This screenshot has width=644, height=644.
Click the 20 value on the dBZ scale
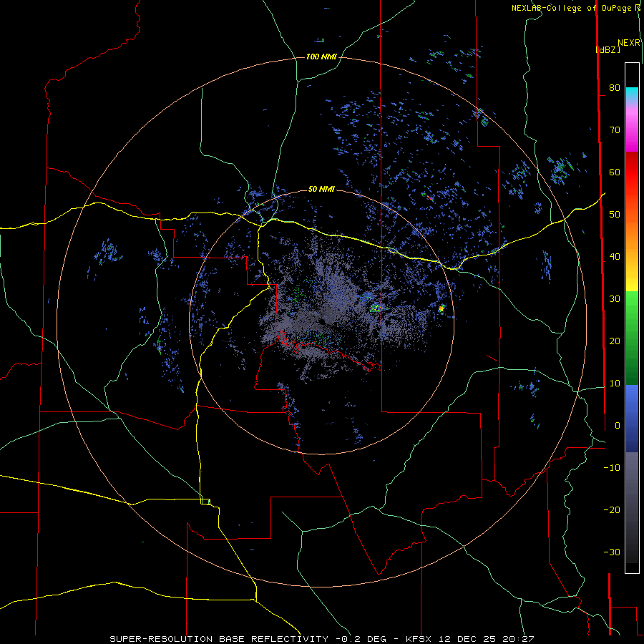[x=615, y=341]
